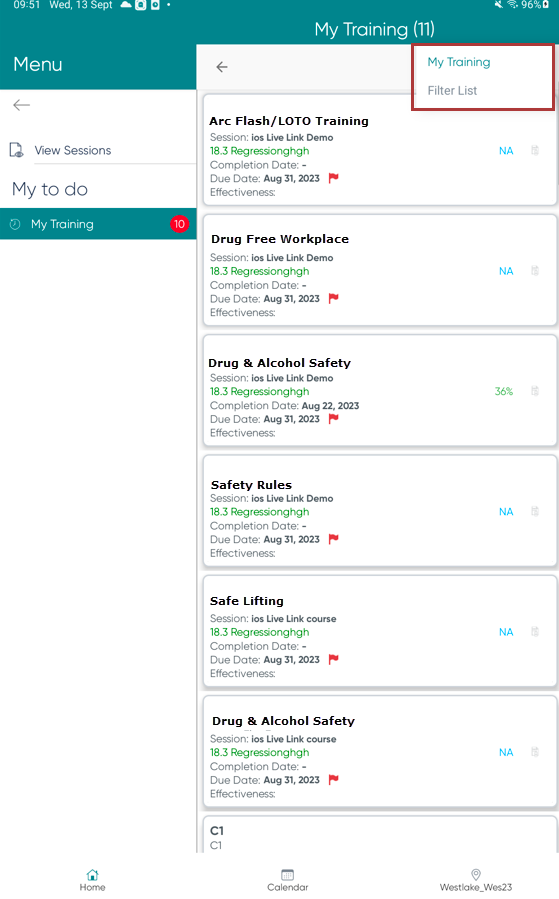
Task: Select My Training in the dropdown popup
Action: (x=459, y=62)
